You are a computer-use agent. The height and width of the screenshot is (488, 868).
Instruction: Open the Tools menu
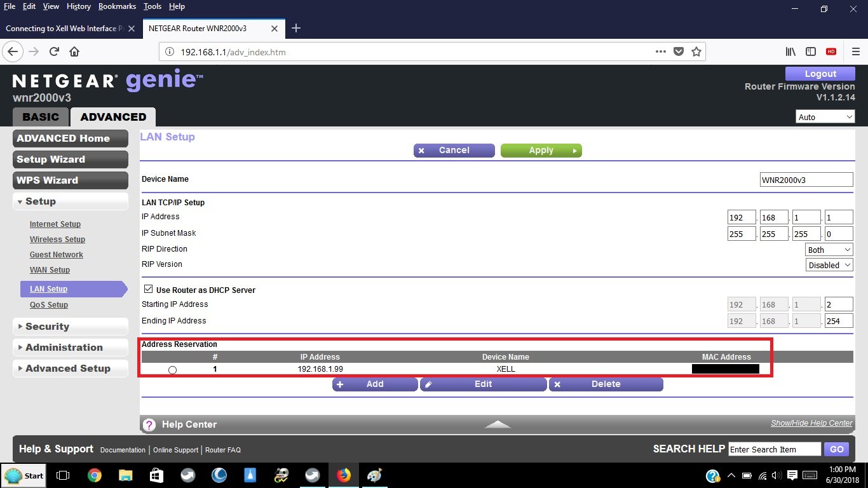click(x=153, y=6)
